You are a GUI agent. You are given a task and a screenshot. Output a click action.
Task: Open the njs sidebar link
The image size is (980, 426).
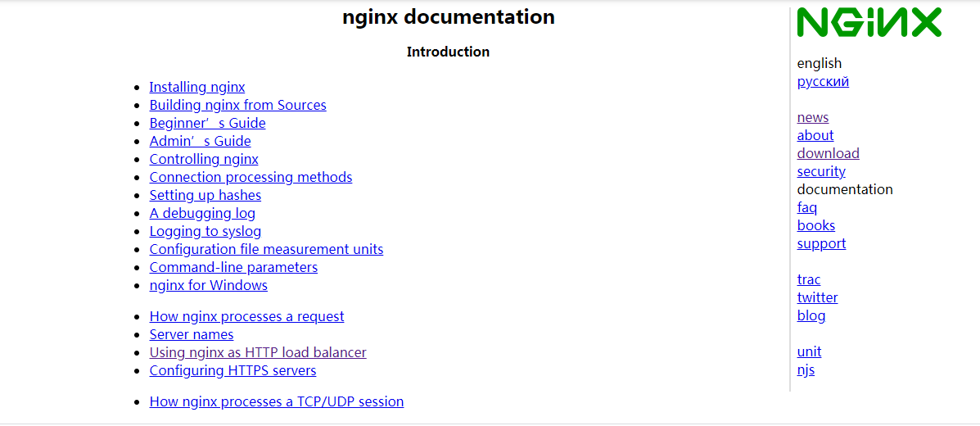(806, 369)
